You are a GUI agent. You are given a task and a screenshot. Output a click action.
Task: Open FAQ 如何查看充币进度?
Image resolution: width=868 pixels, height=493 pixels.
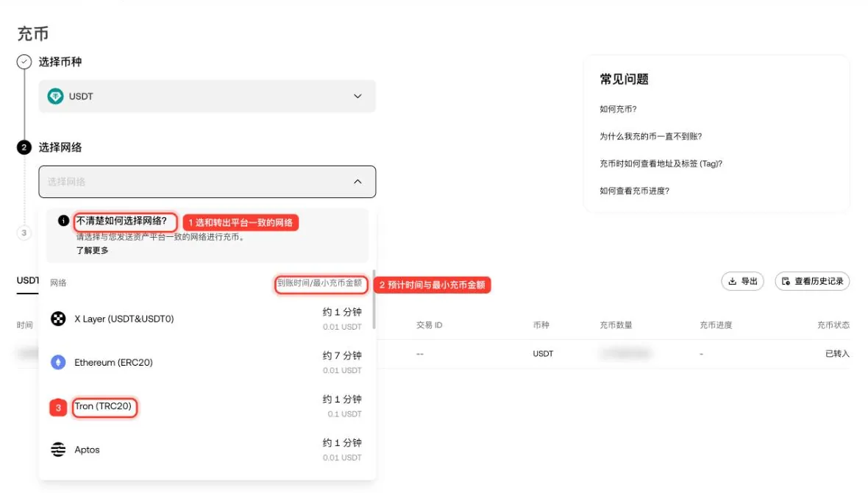point(634,191)
